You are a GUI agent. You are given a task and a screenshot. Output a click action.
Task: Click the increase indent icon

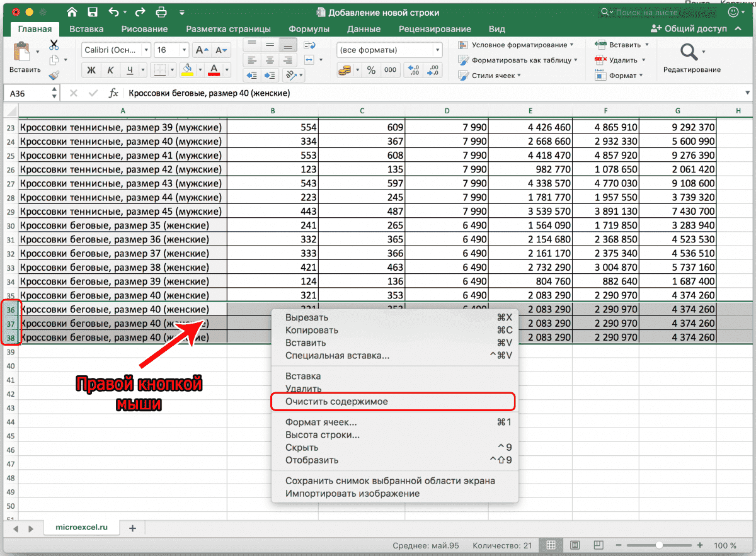(270, 75)
